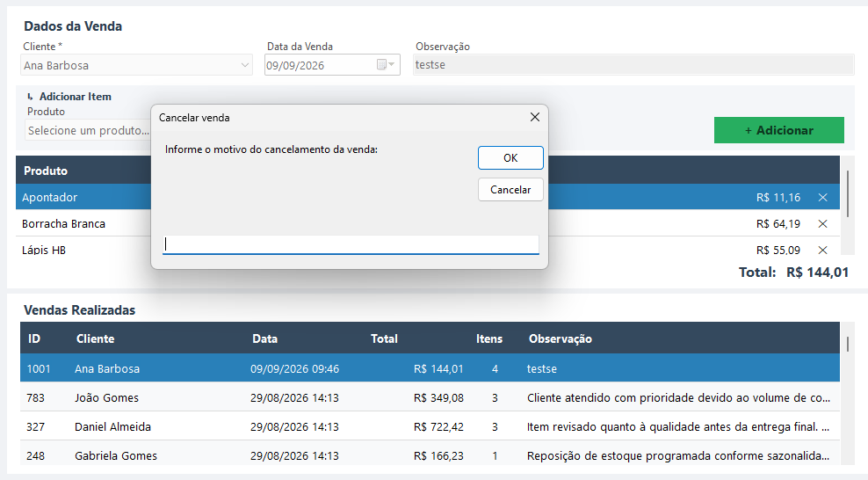Click the João Gomes client cell
Image resolution: width=868 pixels, height=480 pixels.
(x=107, y=397)
